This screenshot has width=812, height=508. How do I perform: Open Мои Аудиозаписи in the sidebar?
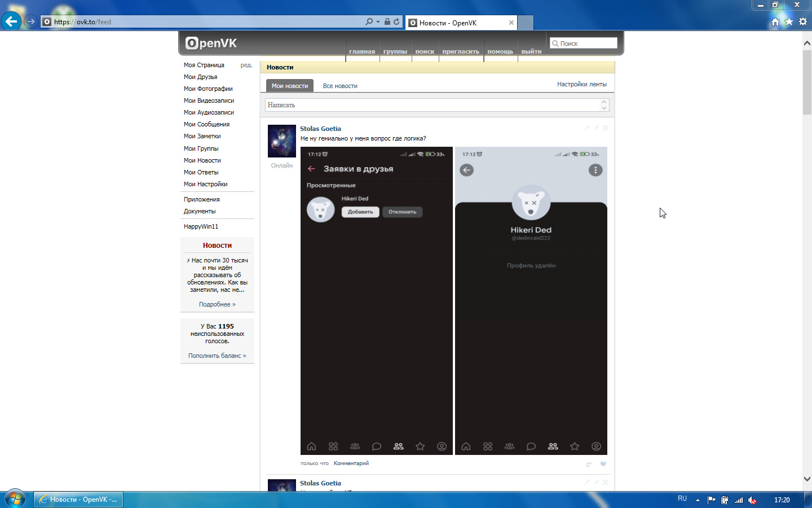pyautogui.click(x=209, y=112)
